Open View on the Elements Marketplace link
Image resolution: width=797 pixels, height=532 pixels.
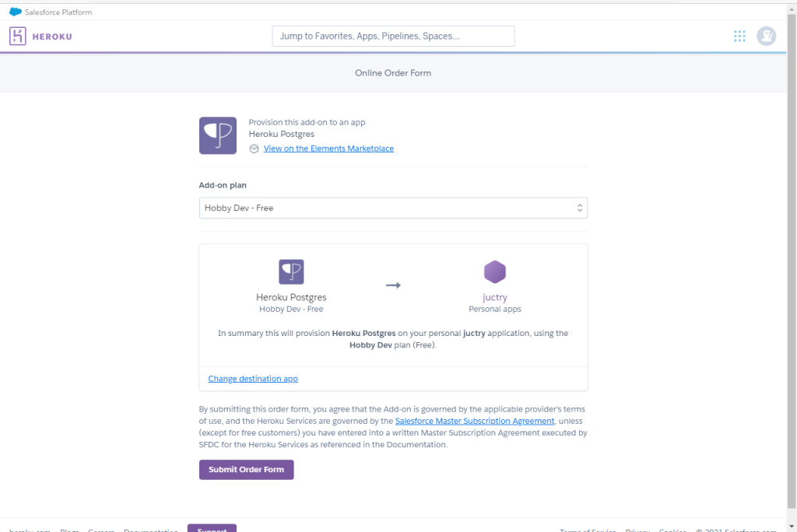tap(328, 149)
